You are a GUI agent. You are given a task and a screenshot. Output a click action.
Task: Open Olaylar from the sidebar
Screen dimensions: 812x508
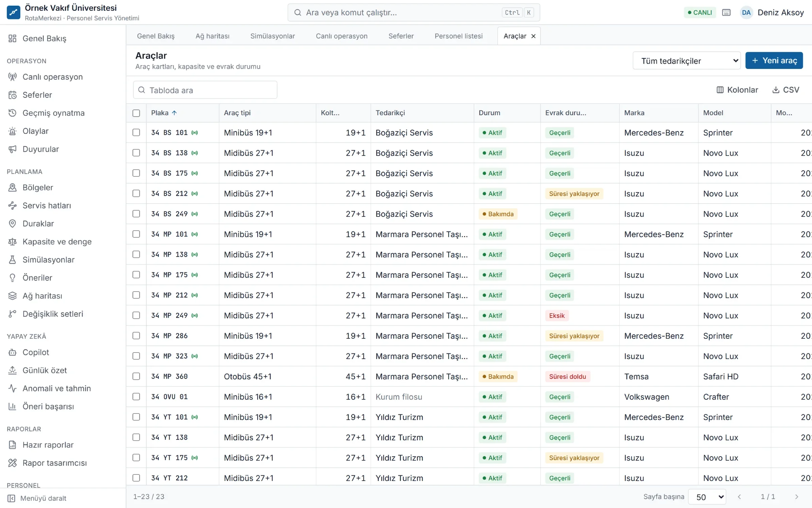coord(63,131)
